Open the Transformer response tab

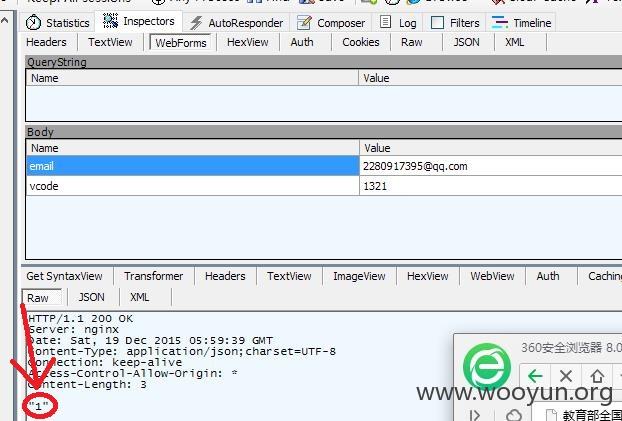point(153,276)
